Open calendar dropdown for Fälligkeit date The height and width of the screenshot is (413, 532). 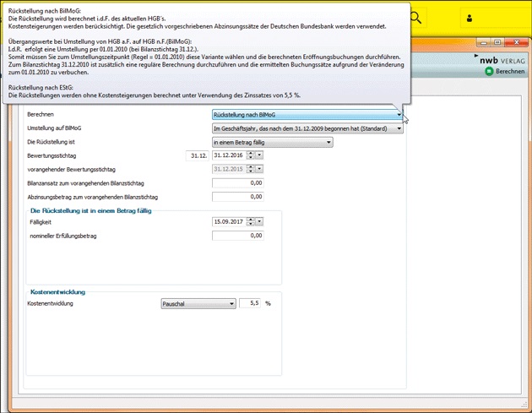point(260,221)
